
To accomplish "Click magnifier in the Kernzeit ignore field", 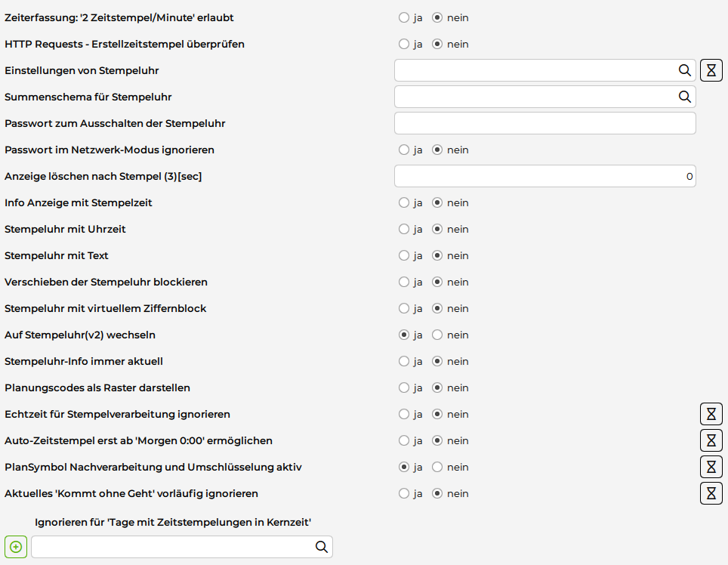I will pyautogui.click(x=321, y=547).
